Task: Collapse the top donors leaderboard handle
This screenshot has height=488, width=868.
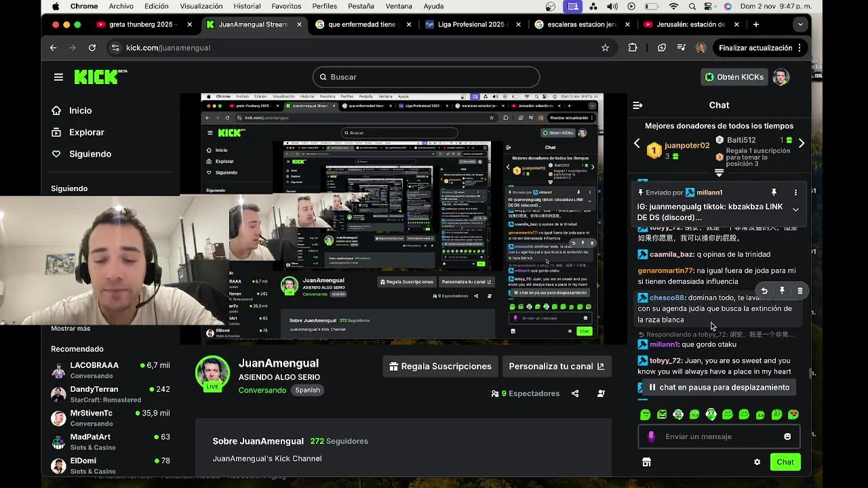Action: 719,174
